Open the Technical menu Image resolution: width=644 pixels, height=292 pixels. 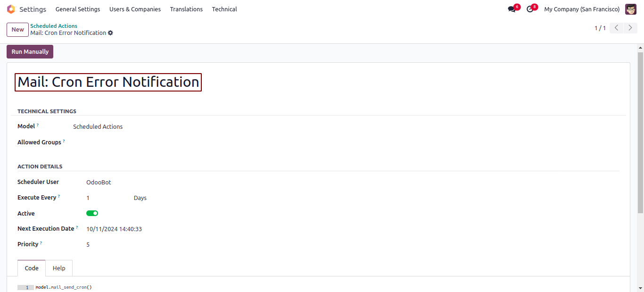coord(224,9)
